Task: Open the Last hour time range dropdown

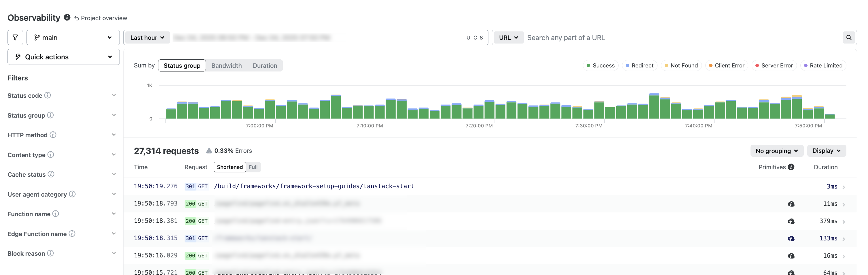Action: (x=147, y=37)
